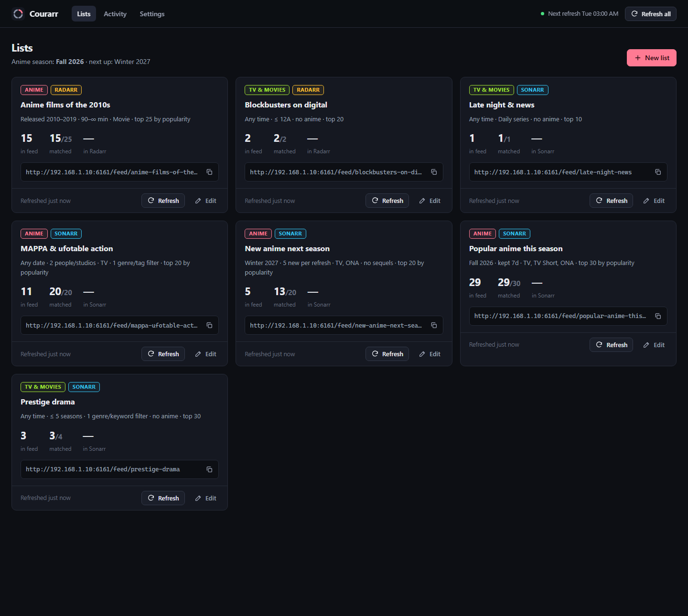Click the New anime next season title

click(x=287, y=248)
